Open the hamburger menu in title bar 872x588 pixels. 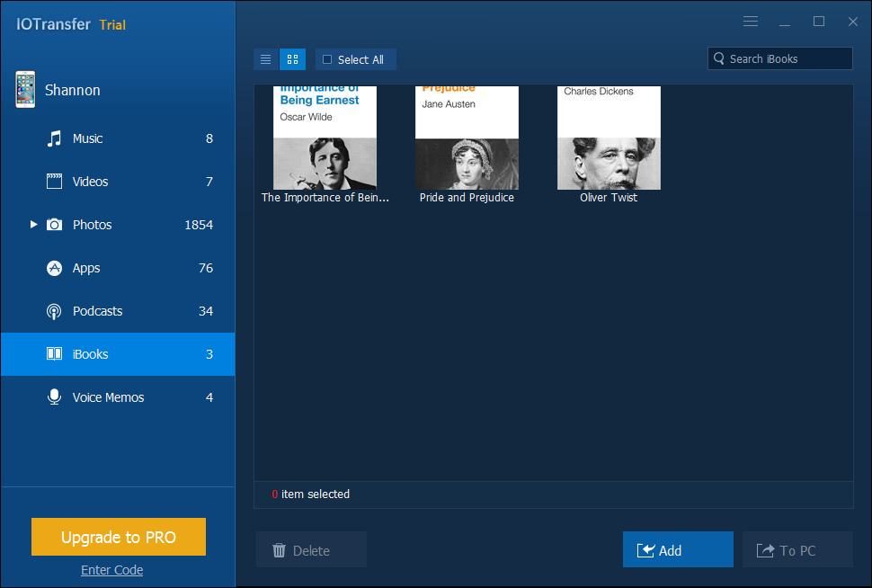pos(751,22)
